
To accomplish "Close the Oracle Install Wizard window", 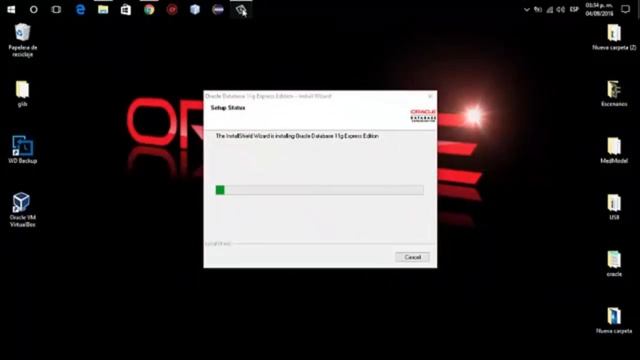I will pos(430,96).
